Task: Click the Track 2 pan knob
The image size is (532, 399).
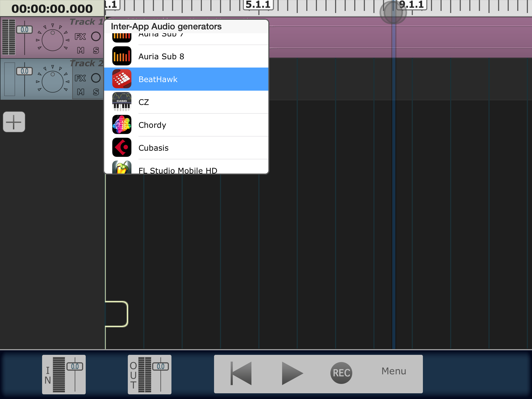Action: click(x=53, y=82)
